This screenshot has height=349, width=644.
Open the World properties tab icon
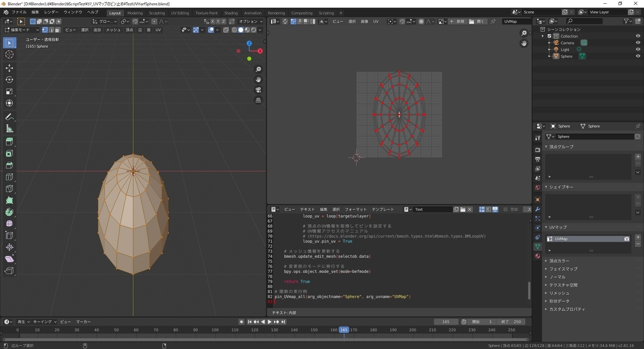[x=537, y=187]
